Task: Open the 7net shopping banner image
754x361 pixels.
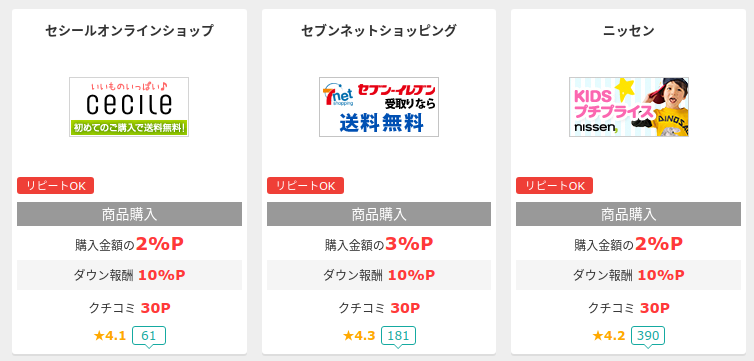Action: tap(379, 107)
